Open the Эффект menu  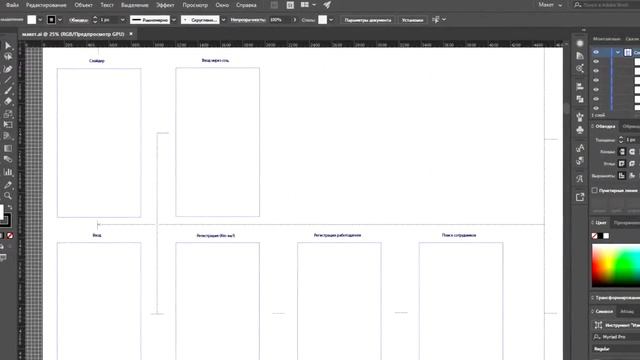click(x=165, y=5)
